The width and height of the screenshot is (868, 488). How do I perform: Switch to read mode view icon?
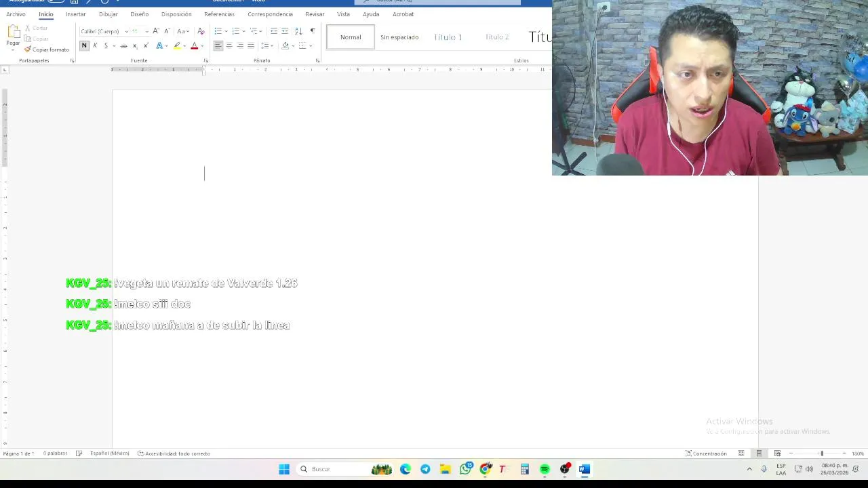coord(741,453)
